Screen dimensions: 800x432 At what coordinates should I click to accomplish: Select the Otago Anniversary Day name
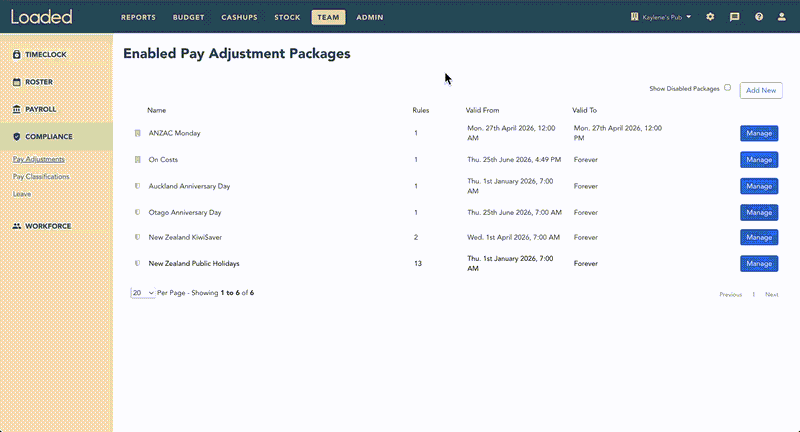185,212
